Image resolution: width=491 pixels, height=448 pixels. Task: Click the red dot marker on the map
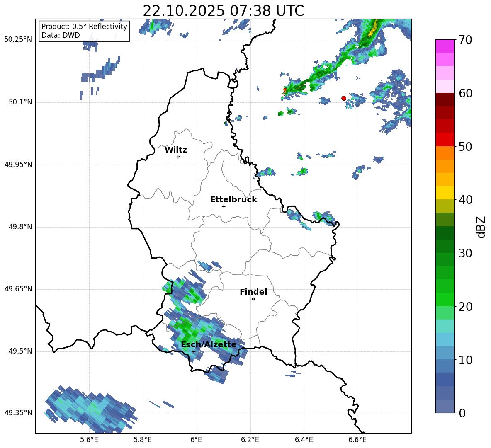343,98
